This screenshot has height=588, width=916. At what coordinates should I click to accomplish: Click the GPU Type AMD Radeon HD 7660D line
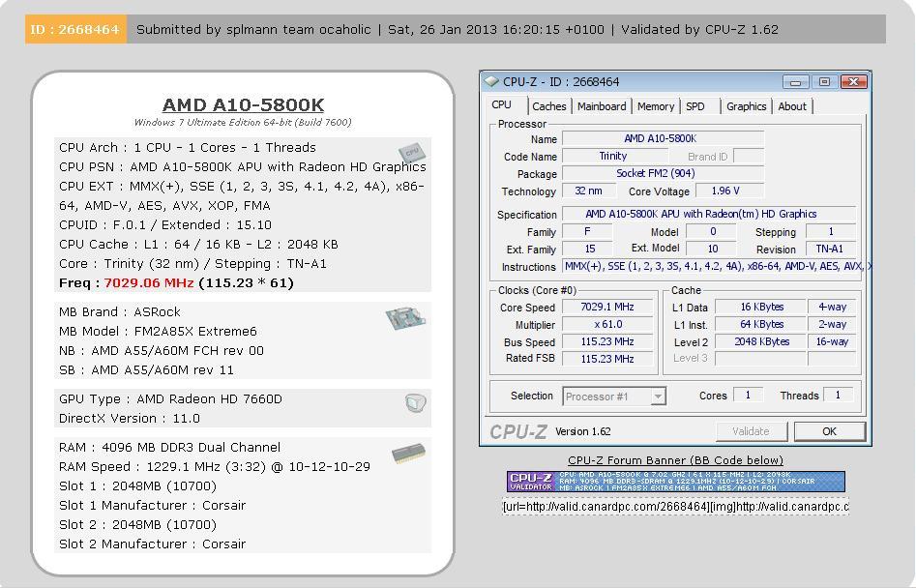tap(170, 399)
